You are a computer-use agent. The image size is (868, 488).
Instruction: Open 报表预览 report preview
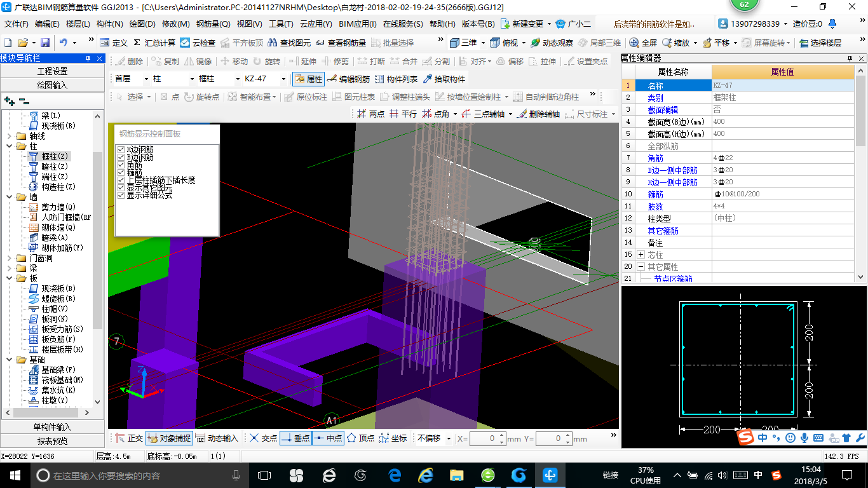(x=52, y=441)
